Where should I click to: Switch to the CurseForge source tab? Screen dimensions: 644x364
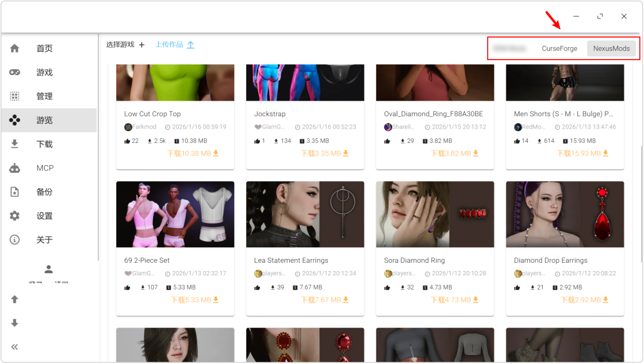[x=559, y=48]
